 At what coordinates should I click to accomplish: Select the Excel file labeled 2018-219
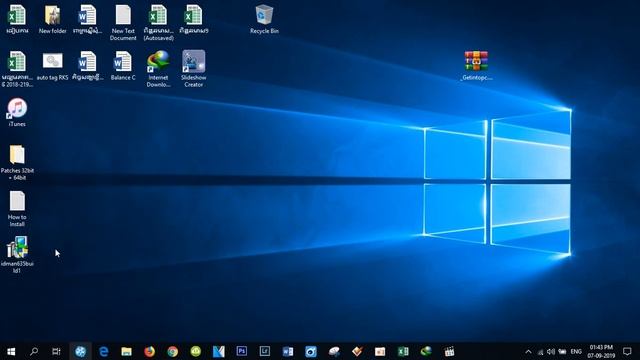tap(17, 69)
